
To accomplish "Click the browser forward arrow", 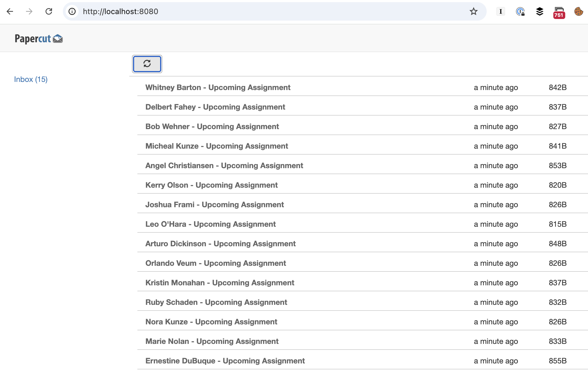I will [29, 11].
